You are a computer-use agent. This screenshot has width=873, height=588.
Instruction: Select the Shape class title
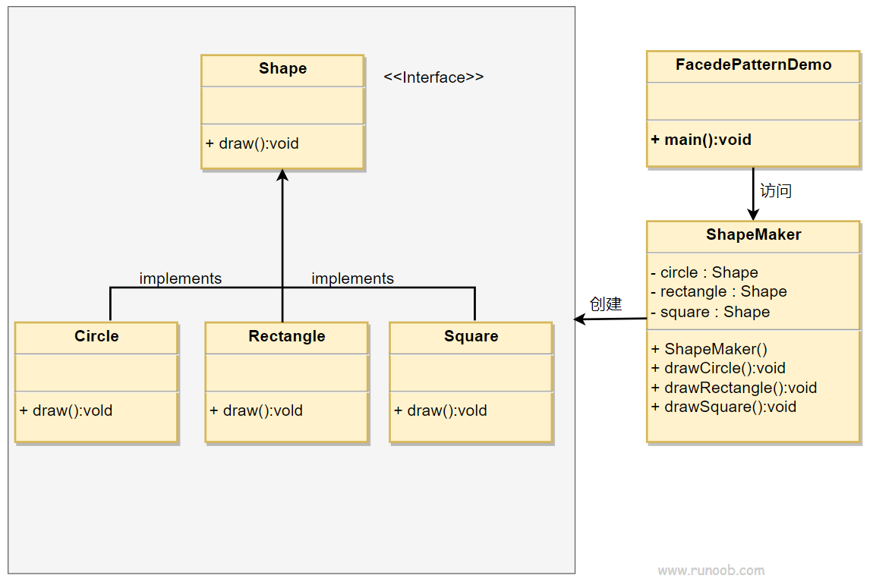pos(283,68)
